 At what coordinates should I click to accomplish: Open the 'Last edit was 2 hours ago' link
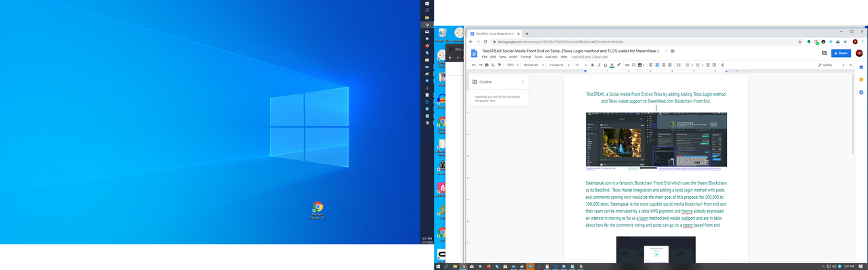coord(590,57)
